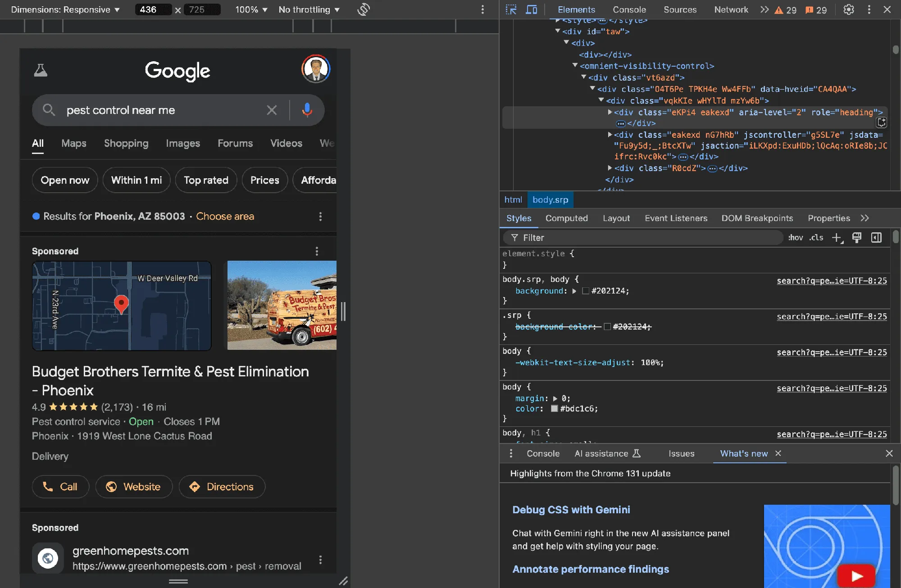Toggle computed styles sidebar icon
This screenshot has height=588, width=901.
[x=876, y=238]
